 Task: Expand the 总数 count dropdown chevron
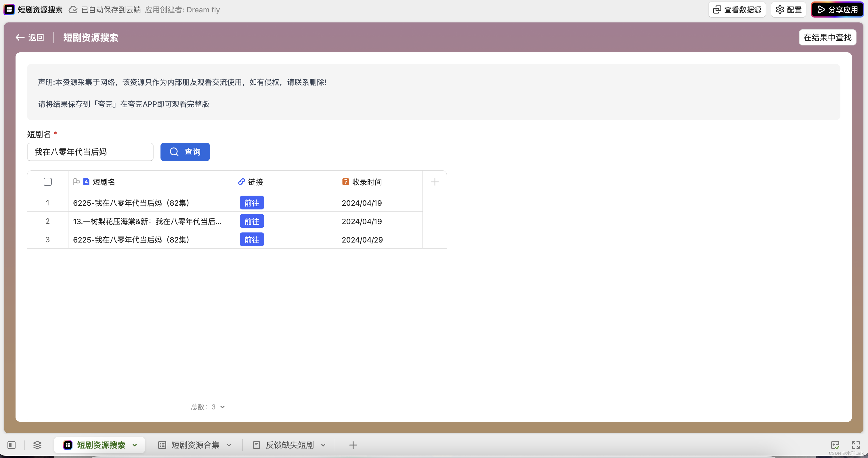222,407
